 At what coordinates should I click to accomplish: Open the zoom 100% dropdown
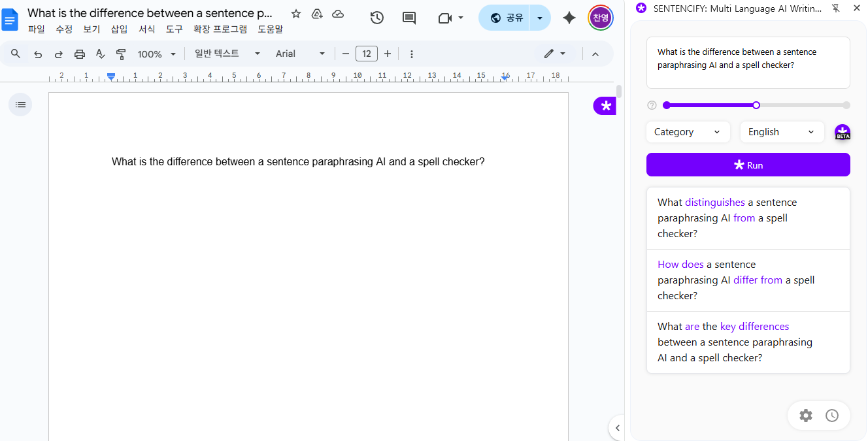click(x=157, y=54)
